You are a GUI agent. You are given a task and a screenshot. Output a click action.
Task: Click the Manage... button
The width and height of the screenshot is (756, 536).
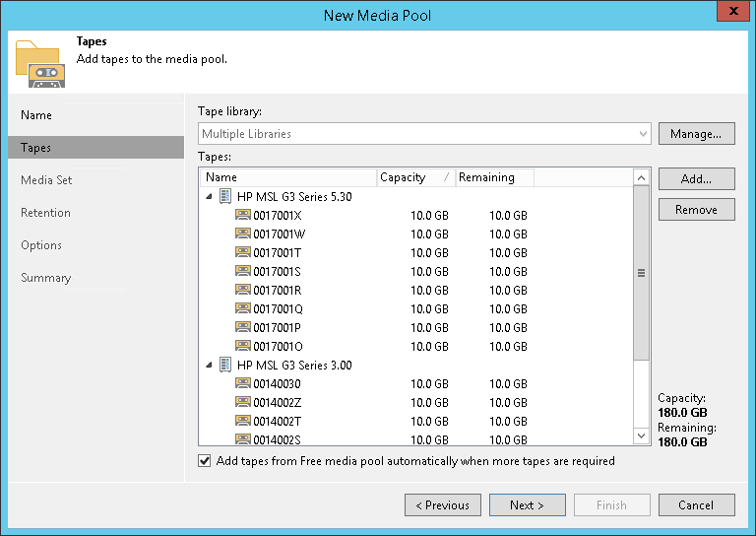tap(696, 134)
